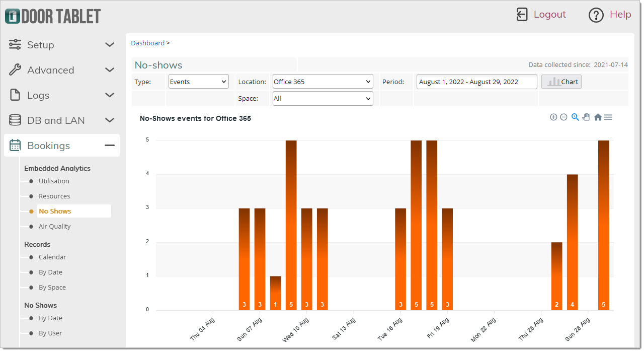
Task: Expand the Setup sidebar section
Action: point(62,45)
